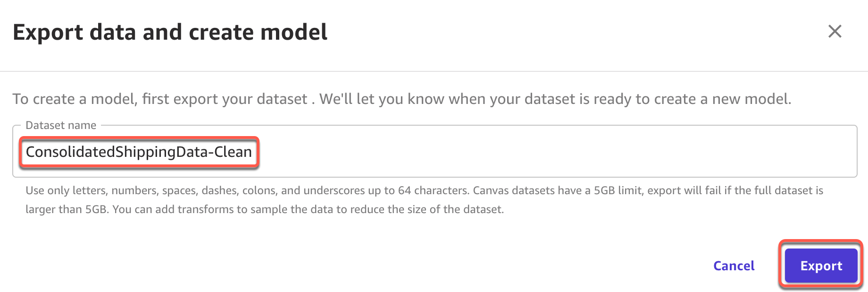Viewport: 868px width, 292px height.
Task: Confirm export with the purple Export button
Action: [821, 266]
